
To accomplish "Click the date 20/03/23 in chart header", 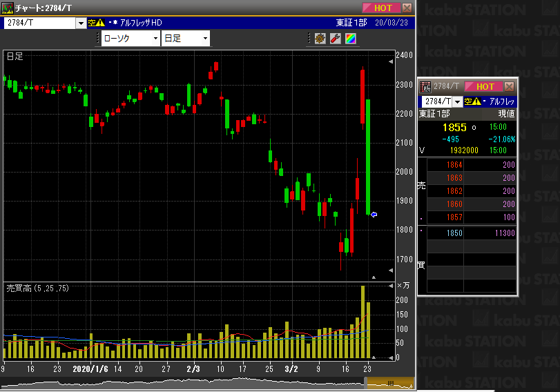I will [x=392, y=23].
